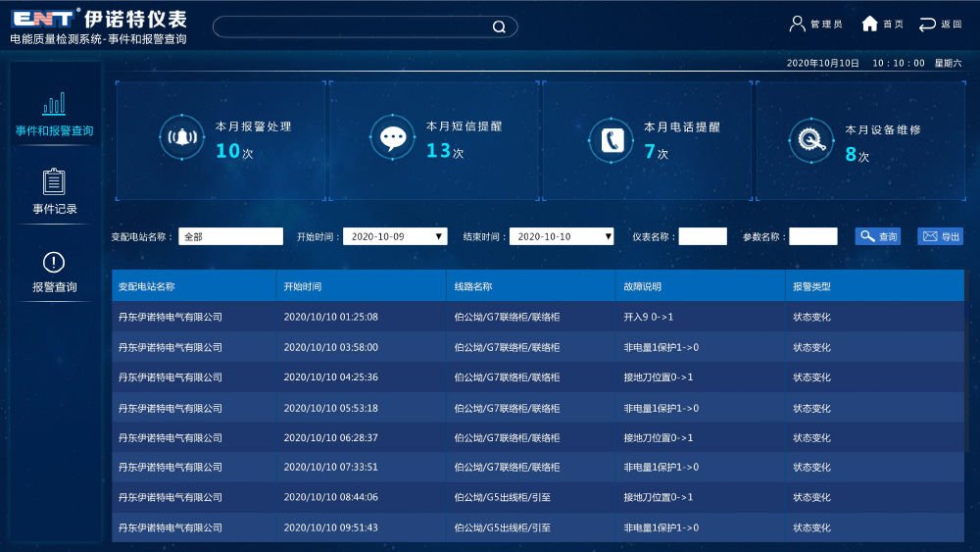The width and height of the screenshot is (980, 552).
Task: Open 事件和报警查询 in the sidebar
Action: click(x=55, y=114)
